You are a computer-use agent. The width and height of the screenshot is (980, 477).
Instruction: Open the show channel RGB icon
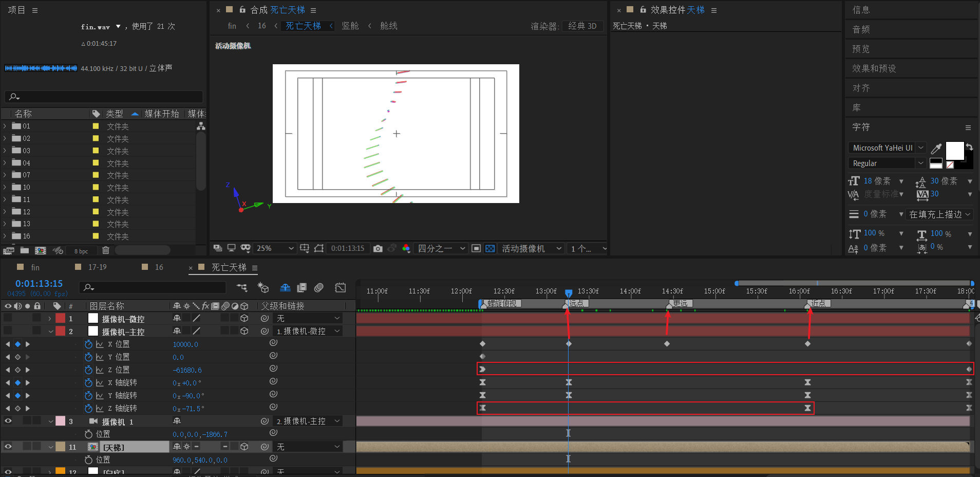click(x=406, y=248)
